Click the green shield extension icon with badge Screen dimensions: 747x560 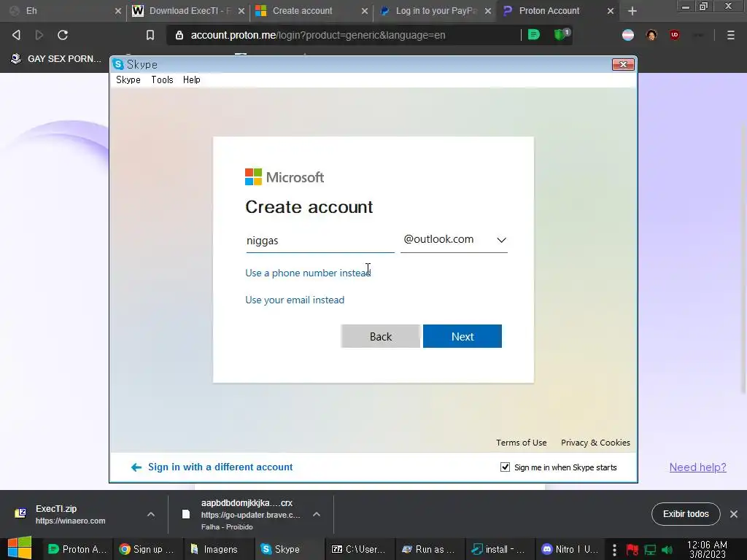561,35
